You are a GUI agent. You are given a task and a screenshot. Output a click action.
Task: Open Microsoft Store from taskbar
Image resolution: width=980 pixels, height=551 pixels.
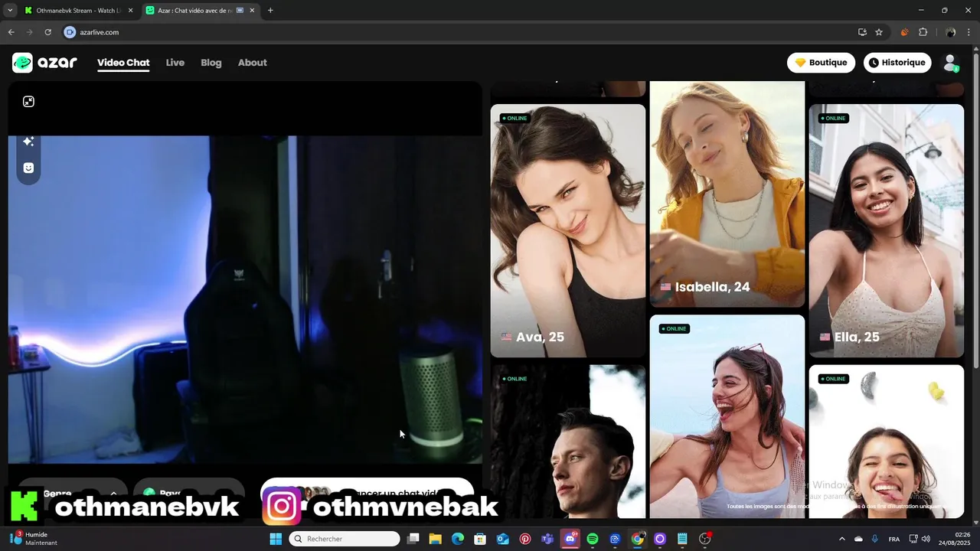tap(480, 539)
